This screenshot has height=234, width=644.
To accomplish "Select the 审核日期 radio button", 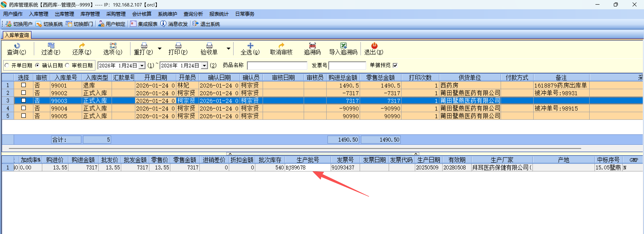I will (67, 65).
